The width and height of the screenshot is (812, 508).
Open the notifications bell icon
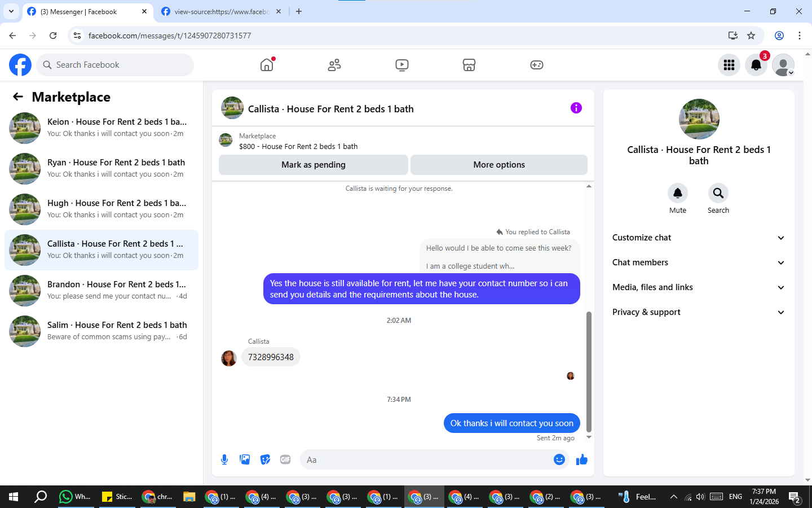point(756,65)
